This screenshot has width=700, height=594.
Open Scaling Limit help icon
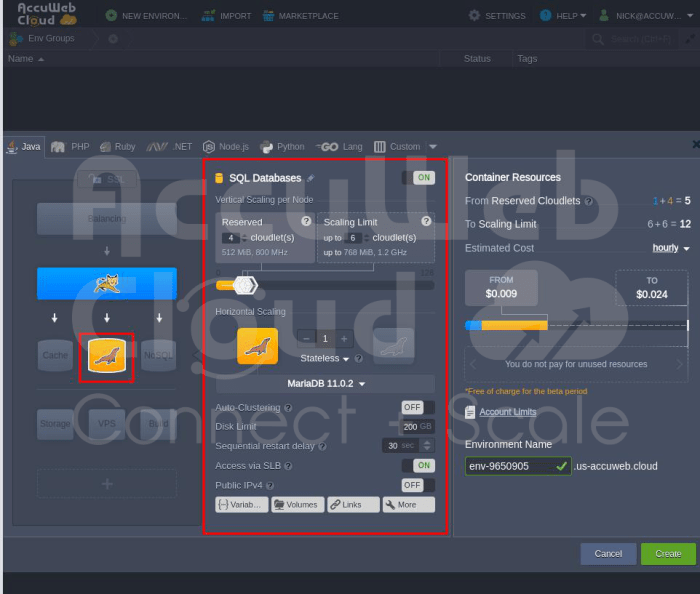426,221
